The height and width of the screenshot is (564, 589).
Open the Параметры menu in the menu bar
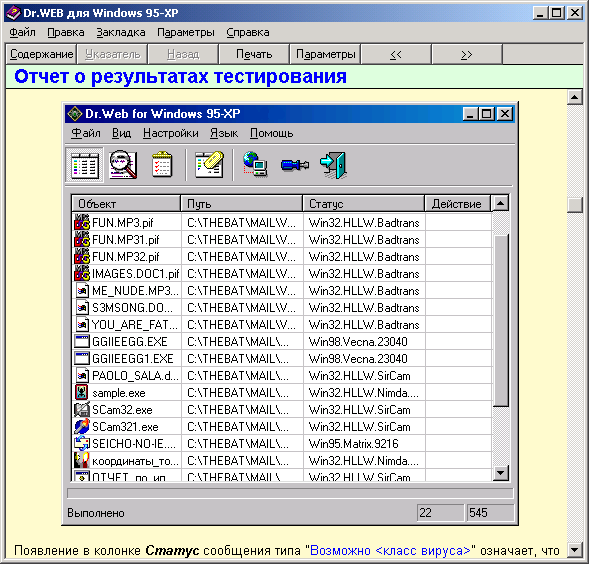coord(186,33)
